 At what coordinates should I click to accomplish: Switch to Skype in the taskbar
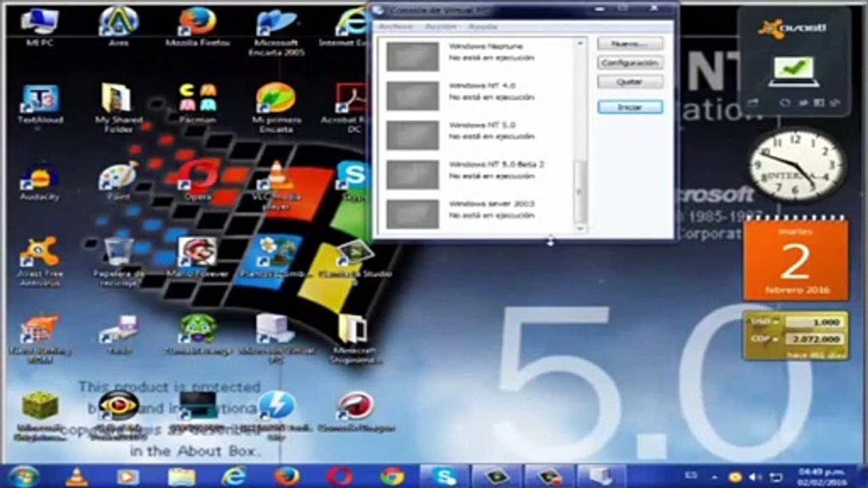click(x=444, y=476)
